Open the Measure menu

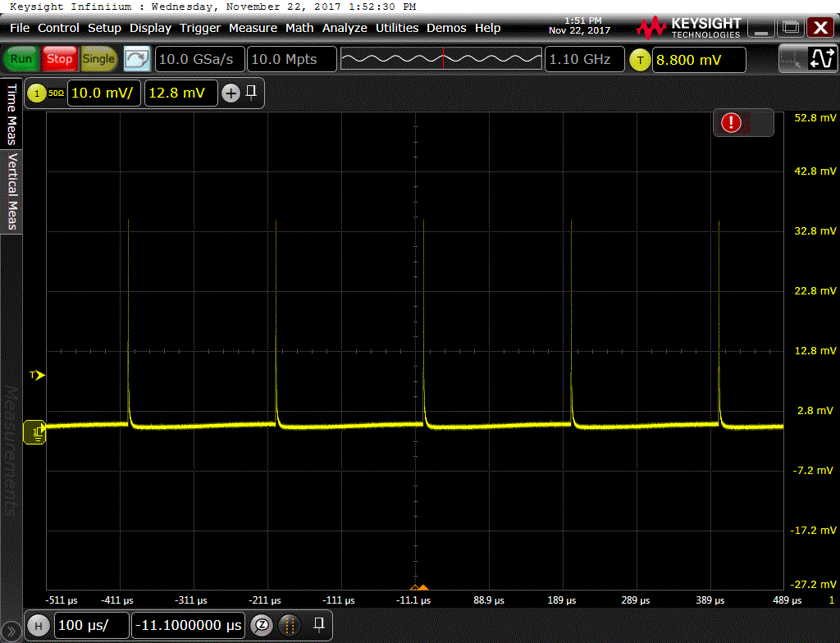point(253,28)
